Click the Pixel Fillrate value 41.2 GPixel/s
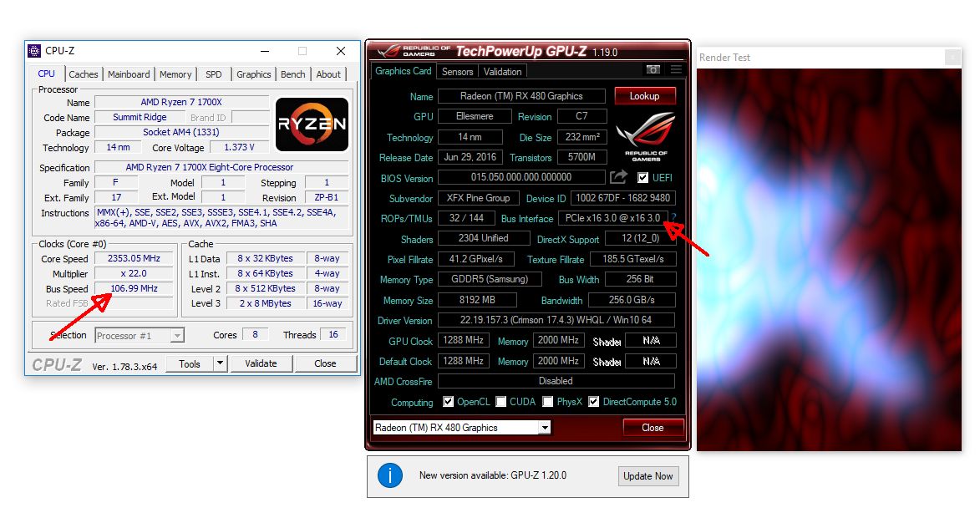The width and height of the screenshot is (980, 518). click(475, 259)
